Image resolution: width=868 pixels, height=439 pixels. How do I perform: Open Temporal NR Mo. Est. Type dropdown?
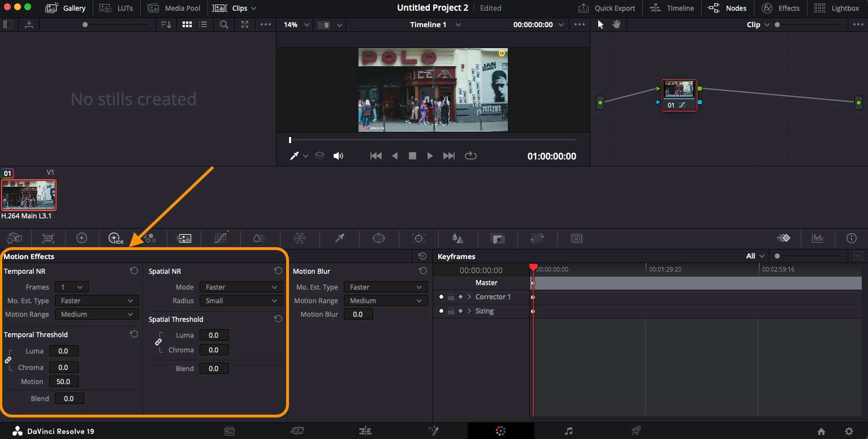click(x=97, y=300)
